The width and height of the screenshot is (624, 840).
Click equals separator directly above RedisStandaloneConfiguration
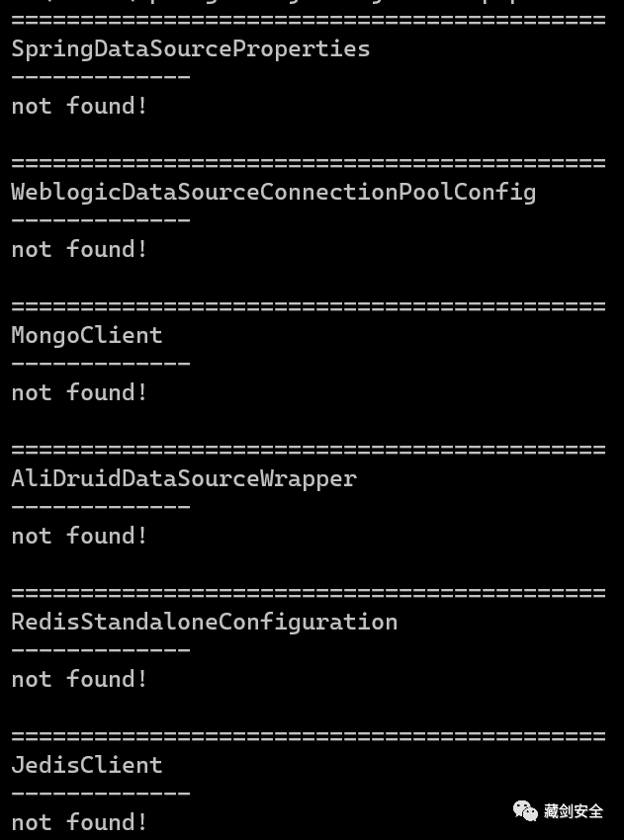coord(308,593)
